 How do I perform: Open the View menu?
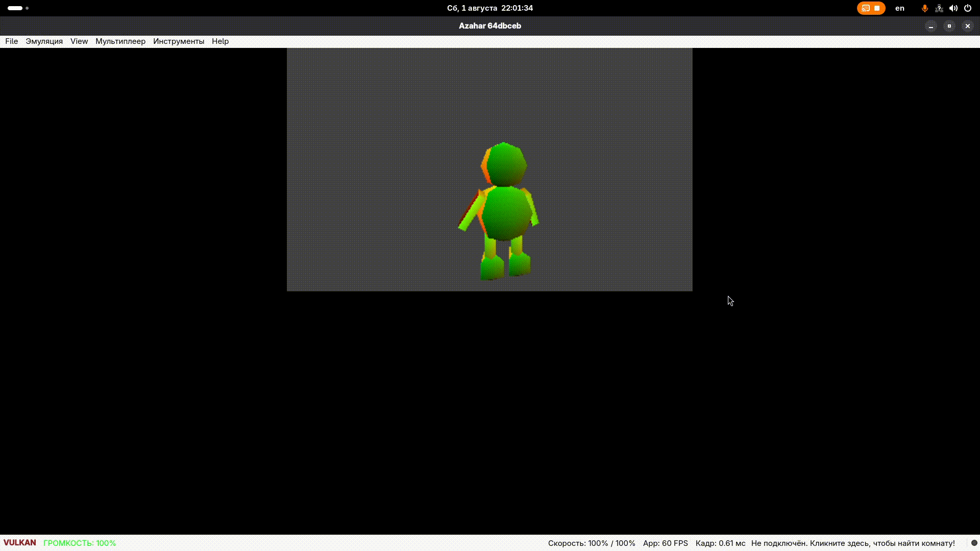tap(79, 41)
